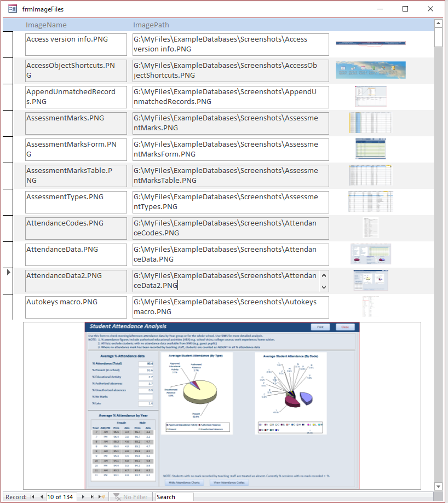Screen dimensions: 448x503
Task: Click thumbnail of Access version info.PNG
Action: click(371, 44)
